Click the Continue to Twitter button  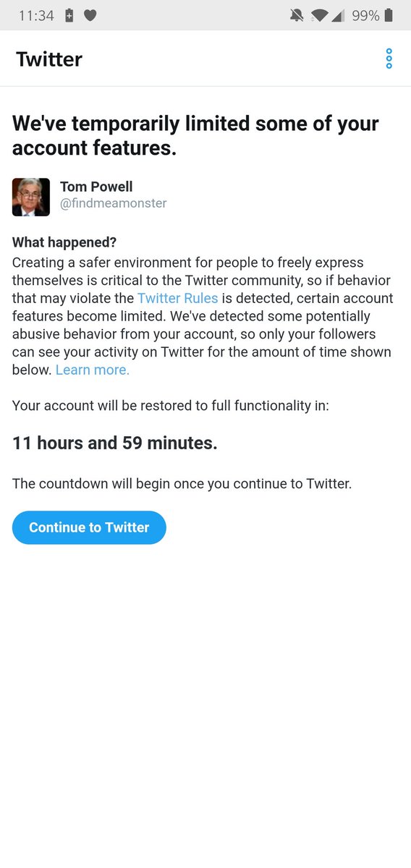pos(89,527)
